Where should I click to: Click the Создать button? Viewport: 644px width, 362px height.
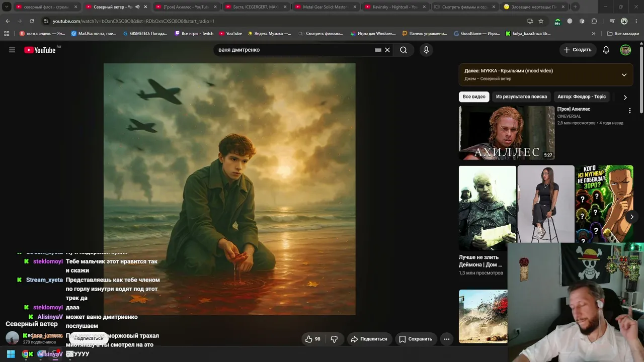(x=578, y=50)
